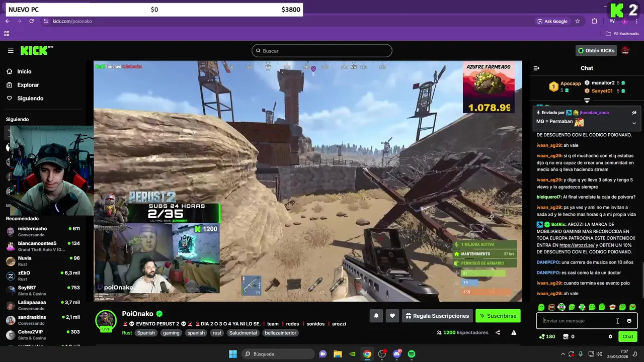Viewport: 644px width, 362px height.
Task: Follow the channel with the heart icon
Action: (x=392, y=316)
